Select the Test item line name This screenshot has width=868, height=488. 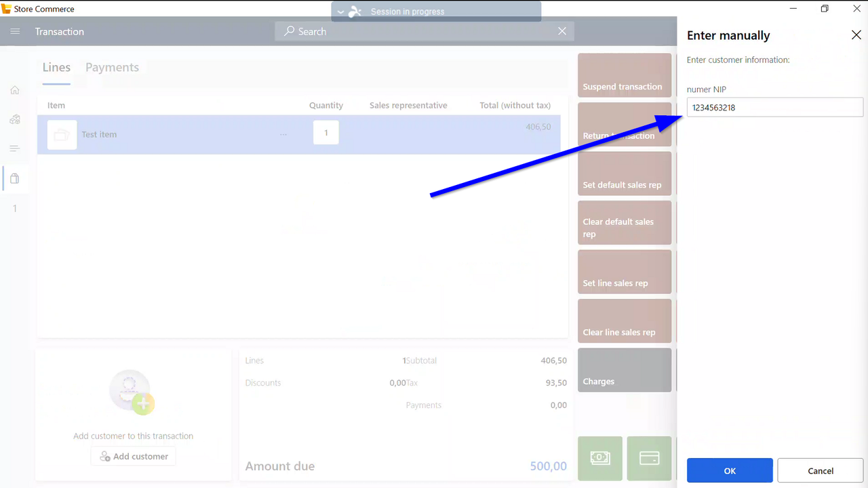pyautogui.click(x=99, y=134)
